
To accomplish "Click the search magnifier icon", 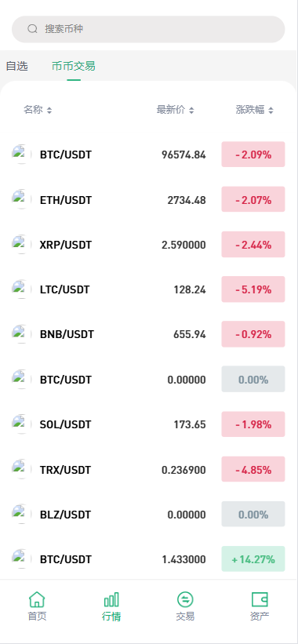I will pyautogui.click(x=32, y=29).
